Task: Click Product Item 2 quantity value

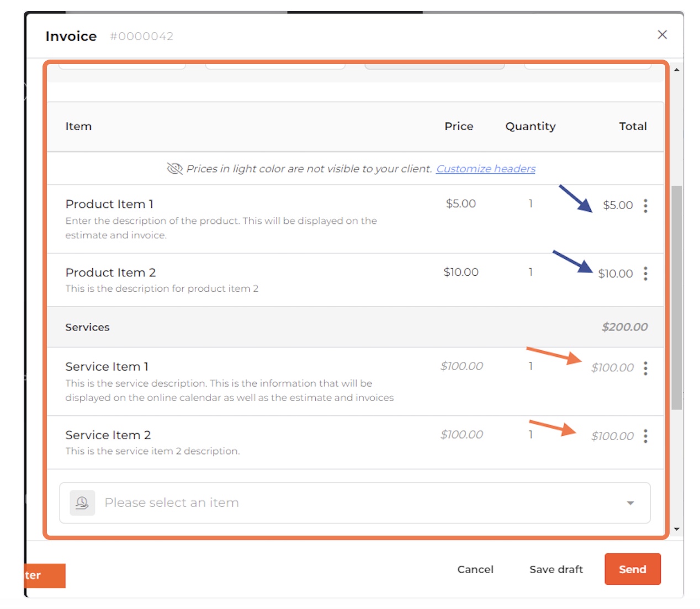Action: tap(531, 272)
